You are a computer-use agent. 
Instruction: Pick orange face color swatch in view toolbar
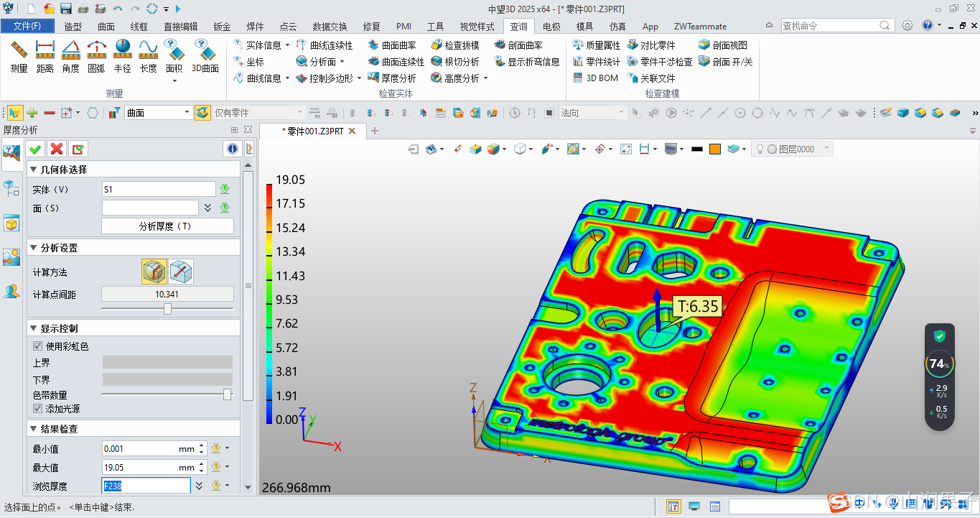[x=715, y=149]
